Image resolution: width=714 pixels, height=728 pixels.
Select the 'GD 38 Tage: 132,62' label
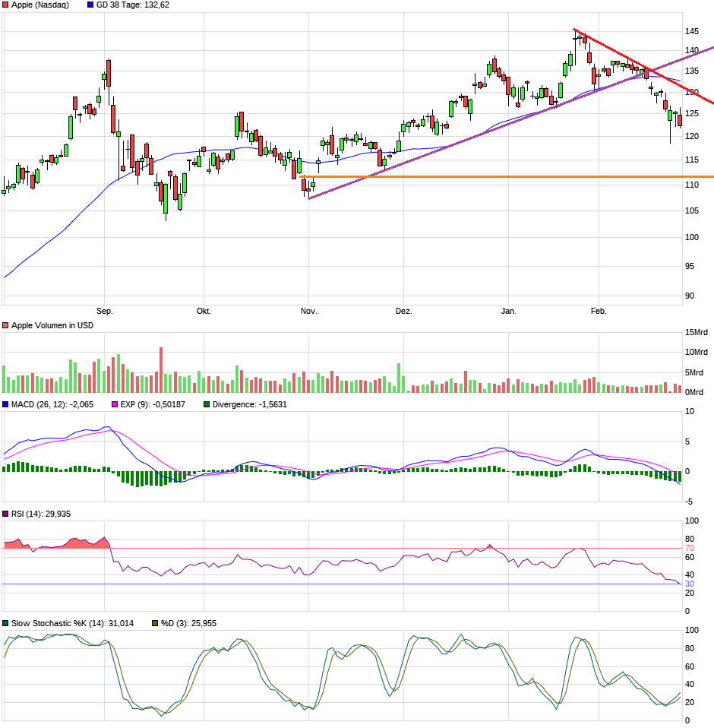point(133,5)
